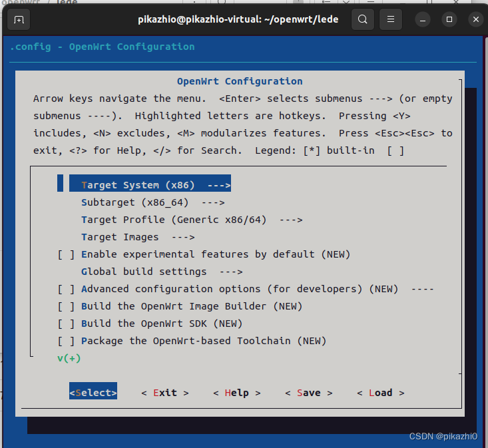The image size is (488, 448).
Task: Minimize the terminal window
Action: tap(423, 20)
